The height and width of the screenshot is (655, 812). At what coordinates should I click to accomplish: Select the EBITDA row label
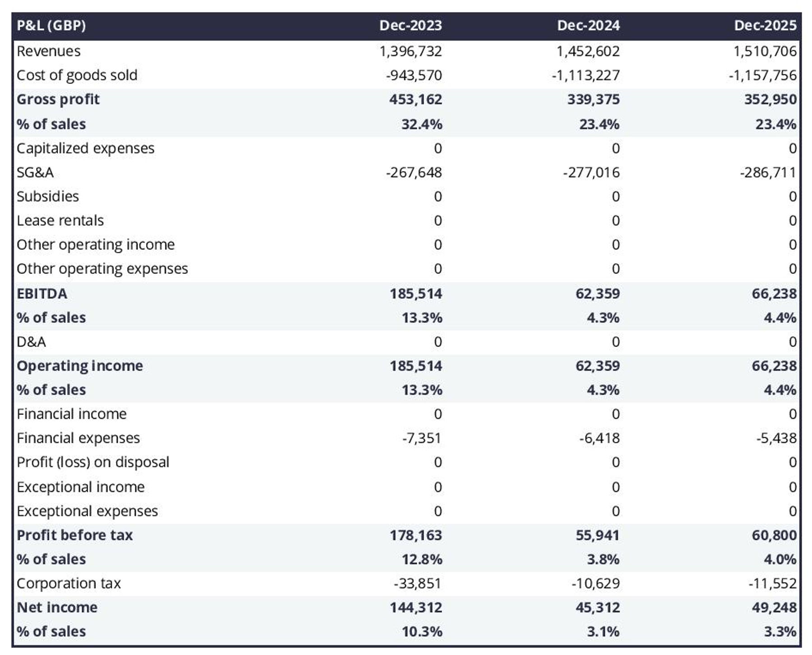pos(42,293)
